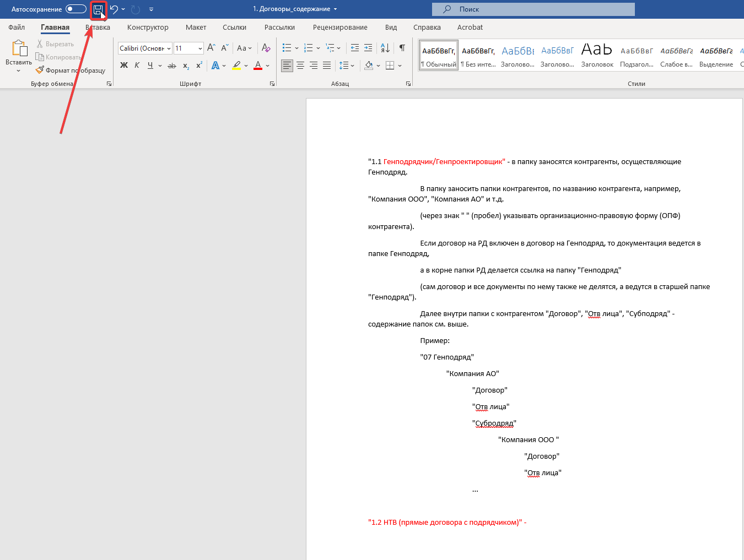Open the font color dropdown arrow
744x560 pixels.
click(267, 66)
